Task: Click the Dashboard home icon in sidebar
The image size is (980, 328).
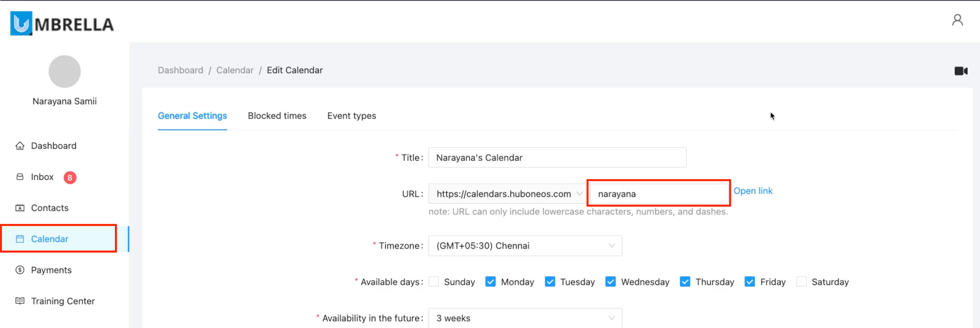Action: pyautogui.click(x=20, y=146)
